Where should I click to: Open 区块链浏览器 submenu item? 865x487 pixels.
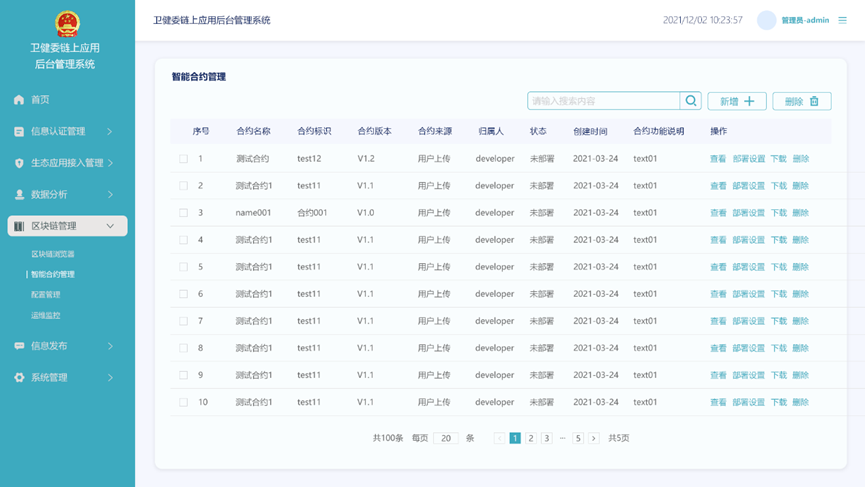(52, 254)
